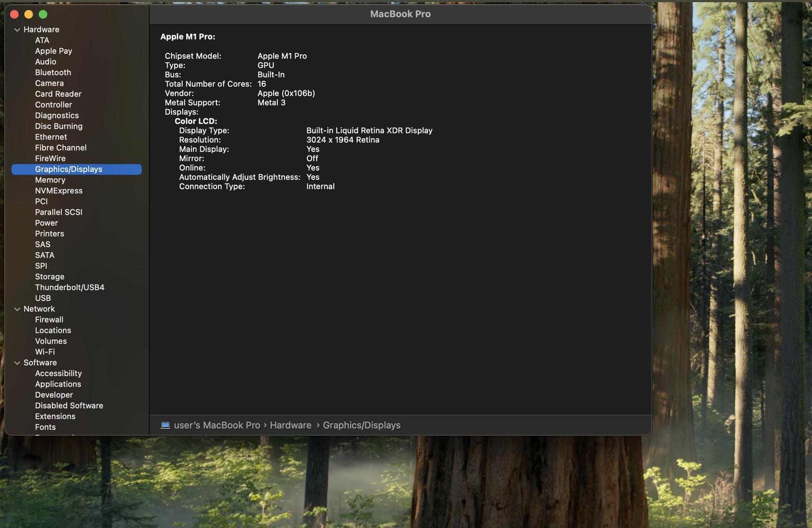Click the "Color LCD:" display heading

pyautogui.click(x=195, y=121)
